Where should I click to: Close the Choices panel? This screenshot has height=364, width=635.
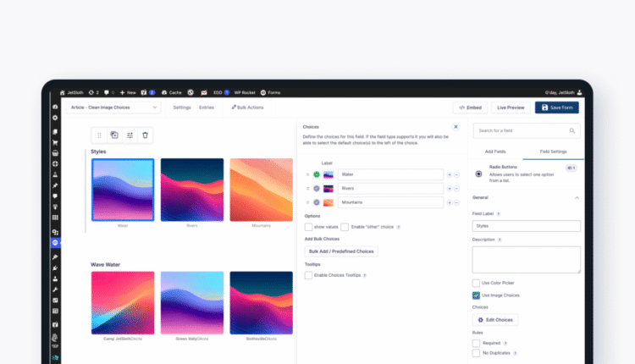point(456,127)
